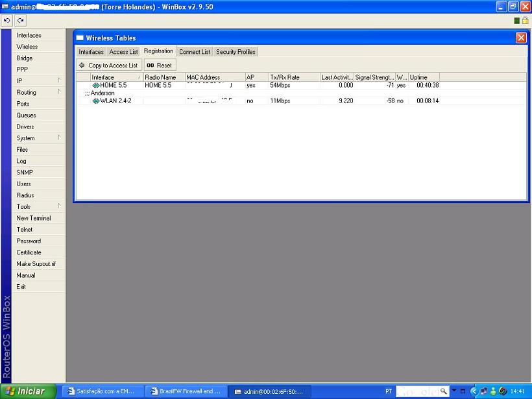Image resolution: width=532 pixels, height=399 pixels.
Task: Expand the System submenu
Action: [x=59, y=138]
